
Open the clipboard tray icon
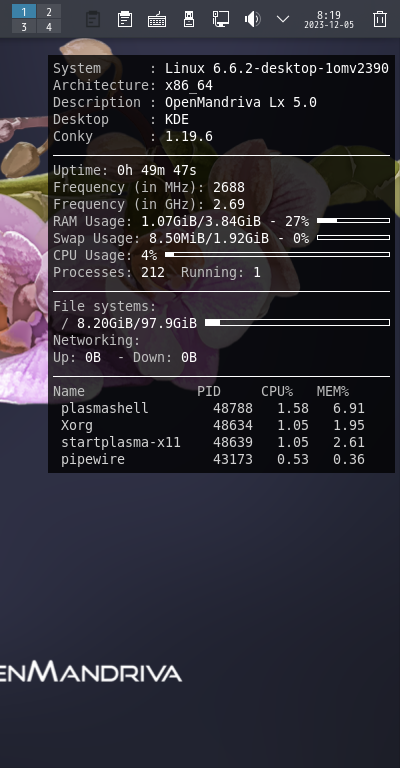(93, 20)
